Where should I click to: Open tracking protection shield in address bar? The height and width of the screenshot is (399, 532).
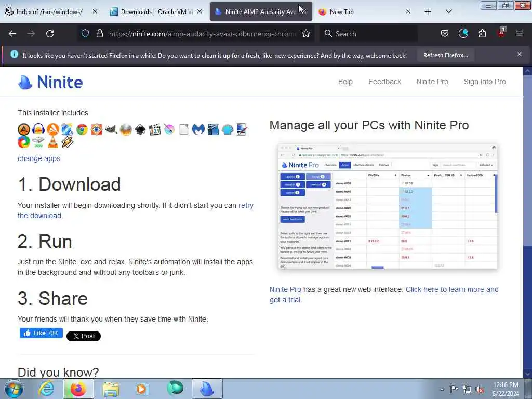point(85,33)
